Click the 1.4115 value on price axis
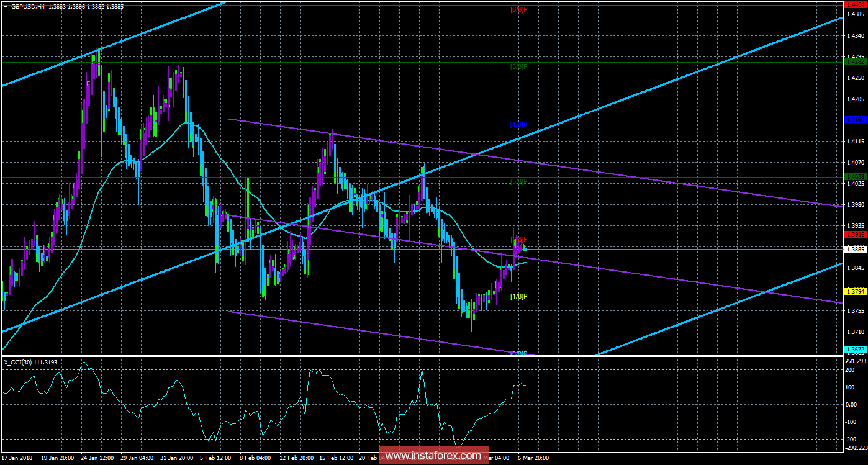Screen dimensions: 868x465 pyautogui.click(x=855, y=142)
